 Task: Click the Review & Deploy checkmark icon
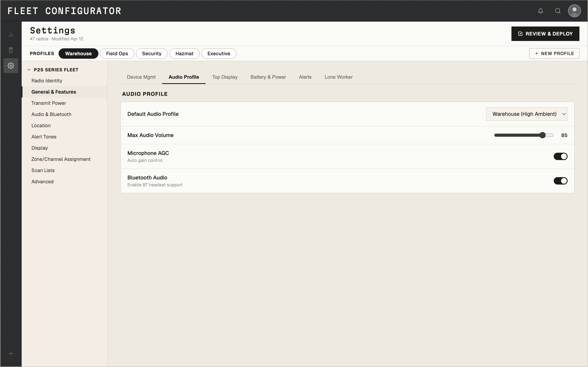pyautogui.click(x=520, y=34)
